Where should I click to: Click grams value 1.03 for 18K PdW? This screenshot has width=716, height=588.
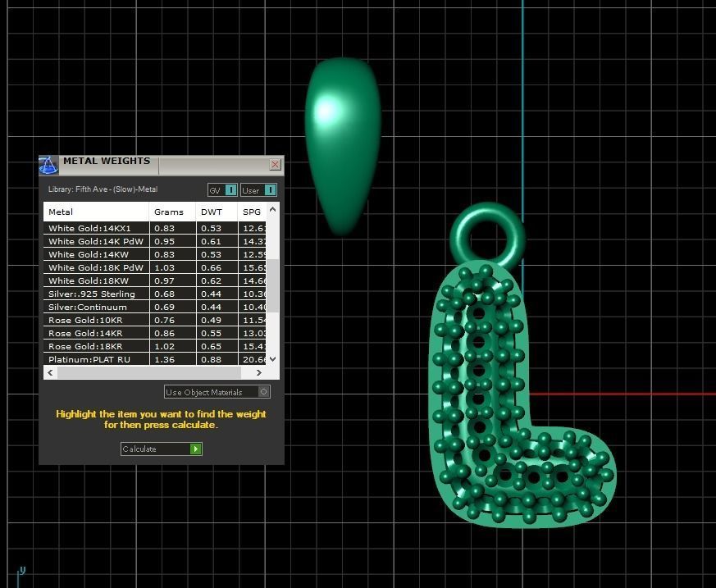[164, 267]
